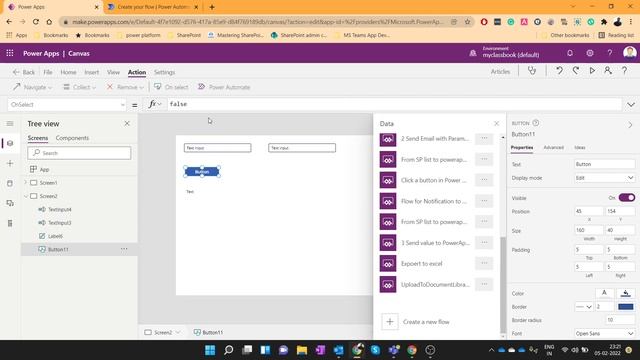Redo the last action

pos(576,71)
